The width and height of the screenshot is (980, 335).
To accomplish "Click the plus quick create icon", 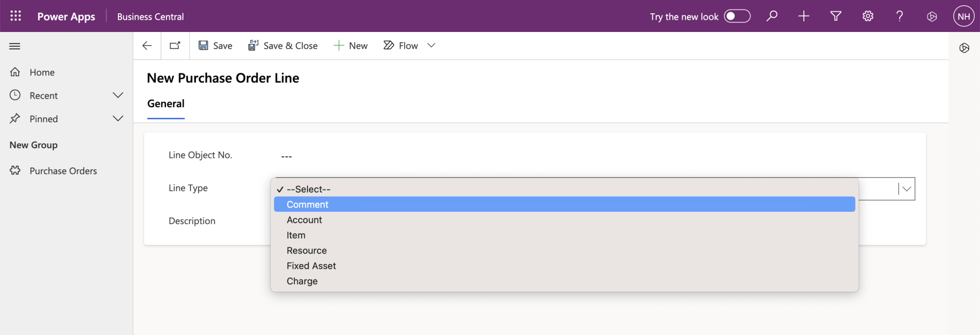I will point(804,16).
